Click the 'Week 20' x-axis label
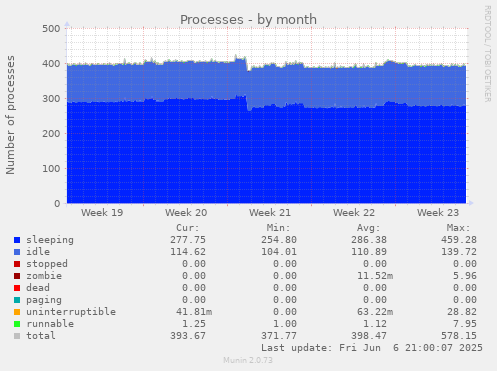Viewport: 497px width, 371px height. pos(186,213)
